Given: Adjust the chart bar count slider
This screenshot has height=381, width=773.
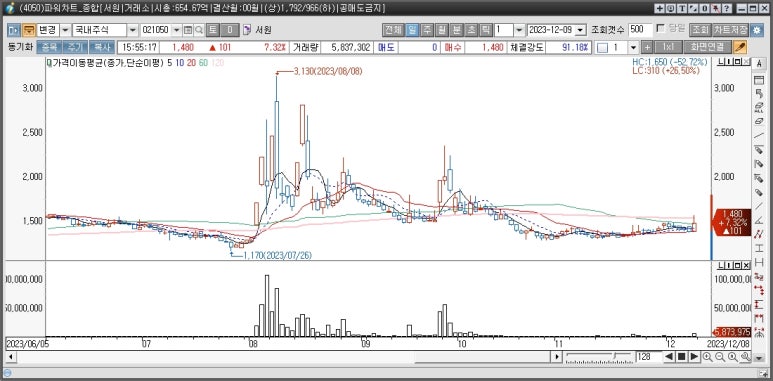Looking at the screenshot, I should [598, 356].
